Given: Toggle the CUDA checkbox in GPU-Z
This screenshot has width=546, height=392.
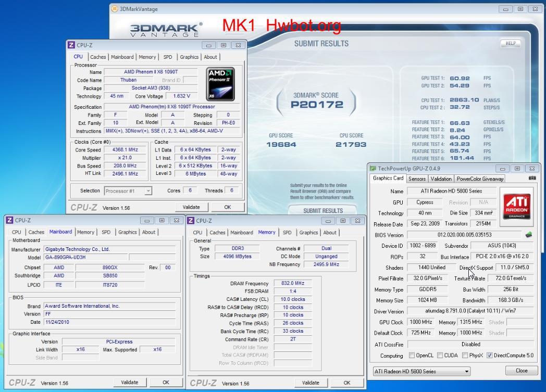Looking at the screenshot, I should (x=440, y=355).
